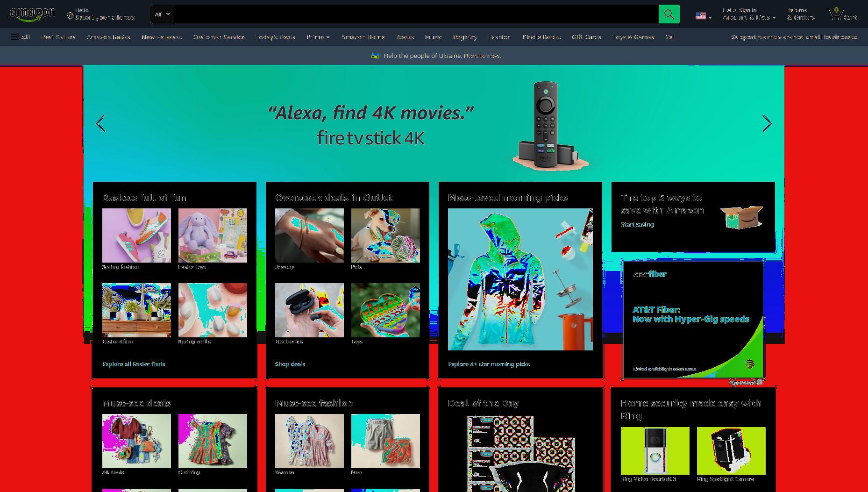Screen dimensions: 868x492
Task: Click Explore all Easter finds link
Action: coord(134,364)
